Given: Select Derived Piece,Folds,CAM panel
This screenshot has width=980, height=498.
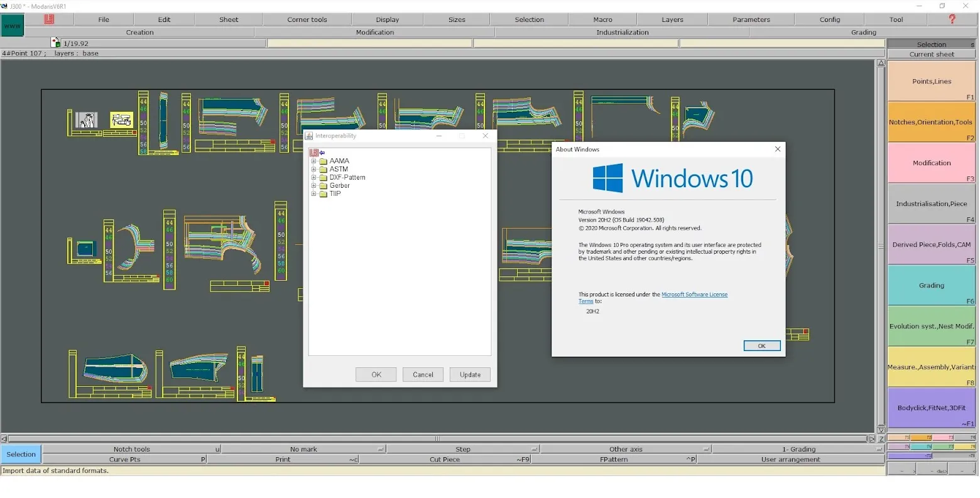Looking at the screenshot, I should pos(931,244).
